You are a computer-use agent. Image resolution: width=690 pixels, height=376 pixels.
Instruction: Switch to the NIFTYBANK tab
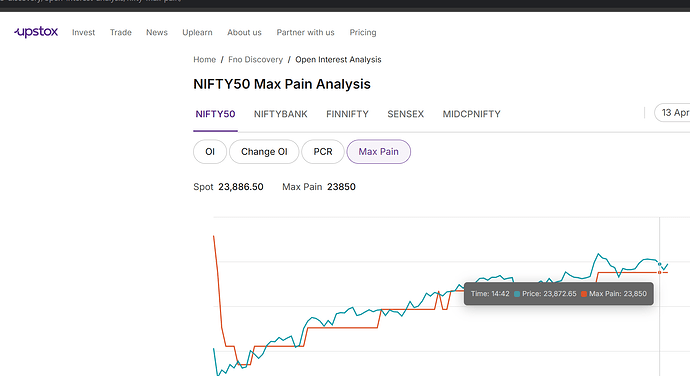click(281, 114)
